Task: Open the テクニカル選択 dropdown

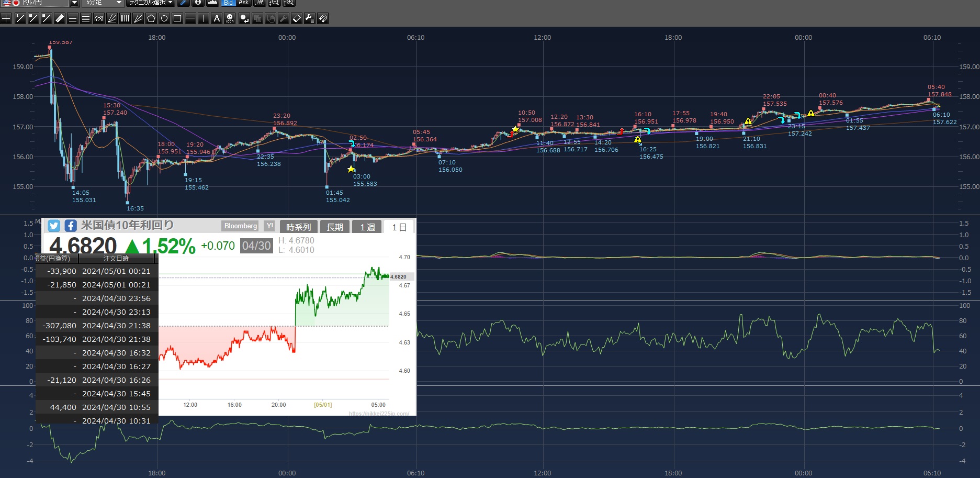Action: tap(151, 3)
